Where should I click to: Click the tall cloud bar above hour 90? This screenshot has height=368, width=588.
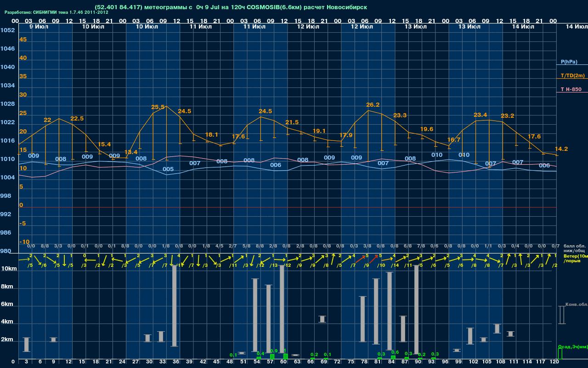coord(416,309)
